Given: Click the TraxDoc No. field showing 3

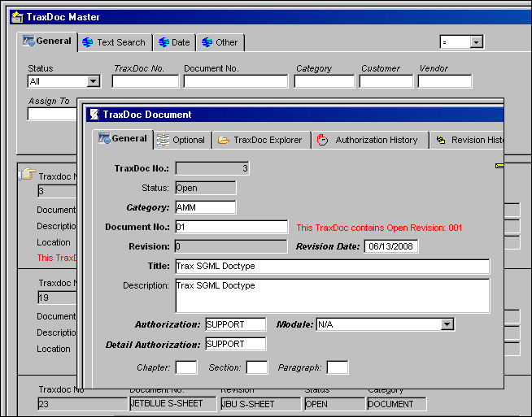Looking at the screenshot, I should click(x=212, y=168).
